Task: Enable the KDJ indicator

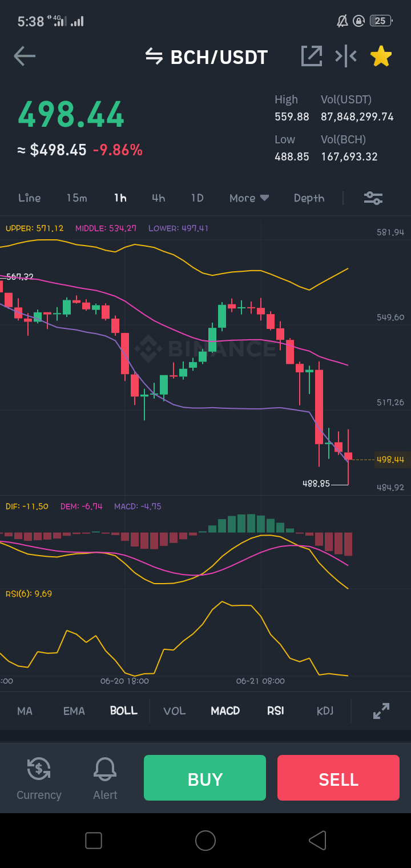Action: pyautogui.click(x=325, y=711)
